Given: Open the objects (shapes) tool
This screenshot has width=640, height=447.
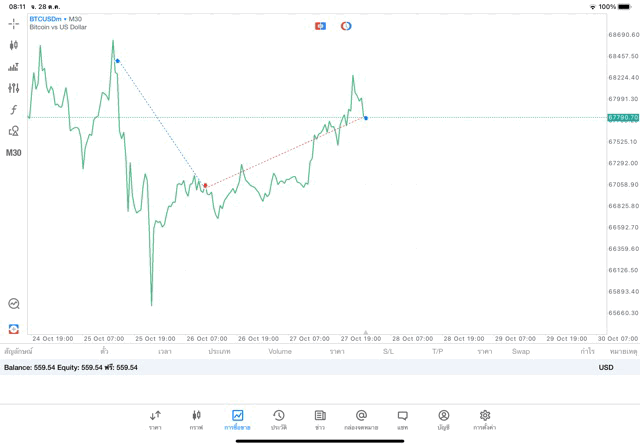Looking at the screenshot, I should 14,131.
